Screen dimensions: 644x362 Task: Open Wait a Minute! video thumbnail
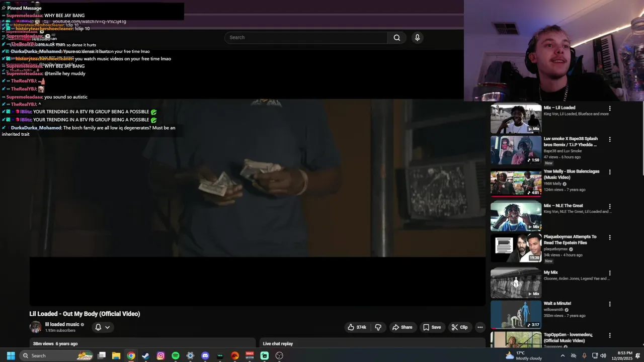pyautogui.click(x=516, y=314)
